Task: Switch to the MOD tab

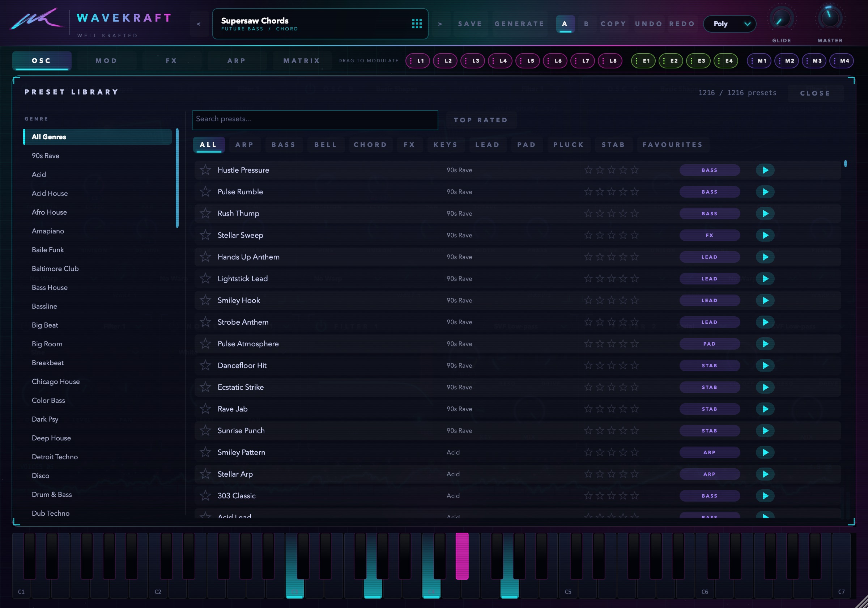Action: tap(107, 61)
